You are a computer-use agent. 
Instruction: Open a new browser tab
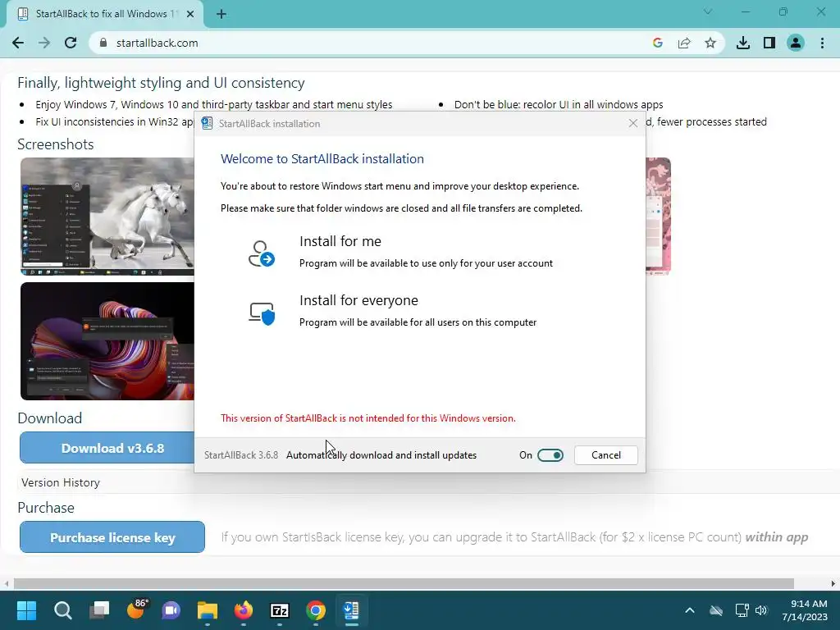click(x=221, y=14)
